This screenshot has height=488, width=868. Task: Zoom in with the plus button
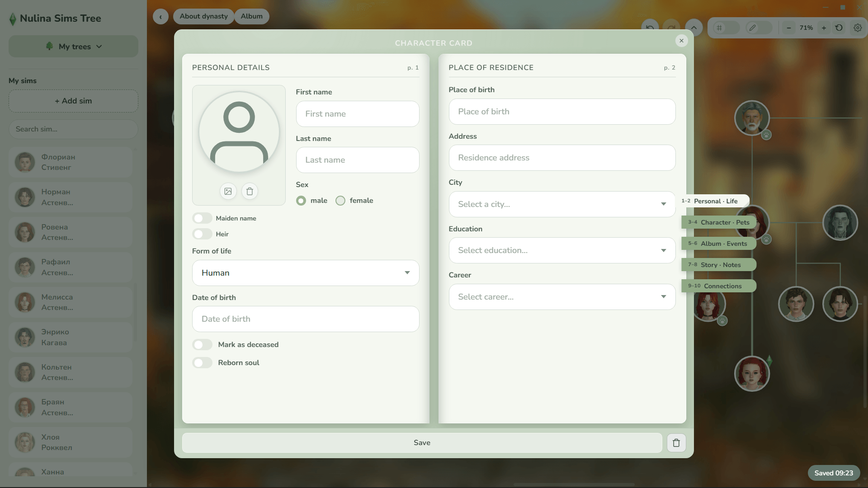tap(824, 28)
